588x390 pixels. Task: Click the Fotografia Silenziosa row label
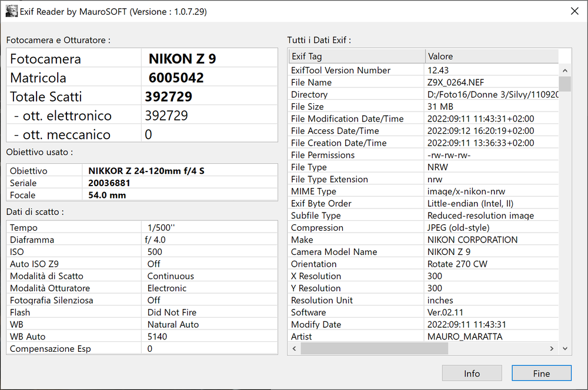[51, 301]
